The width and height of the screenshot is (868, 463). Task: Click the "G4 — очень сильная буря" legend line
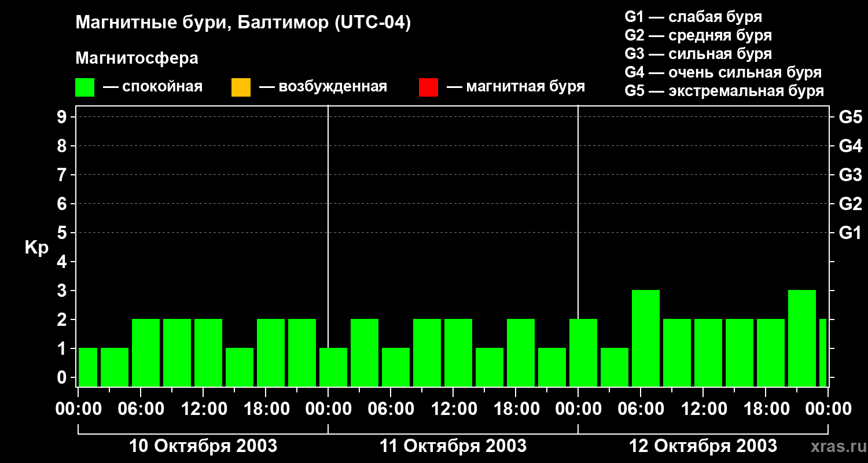[x=723, y=72]
